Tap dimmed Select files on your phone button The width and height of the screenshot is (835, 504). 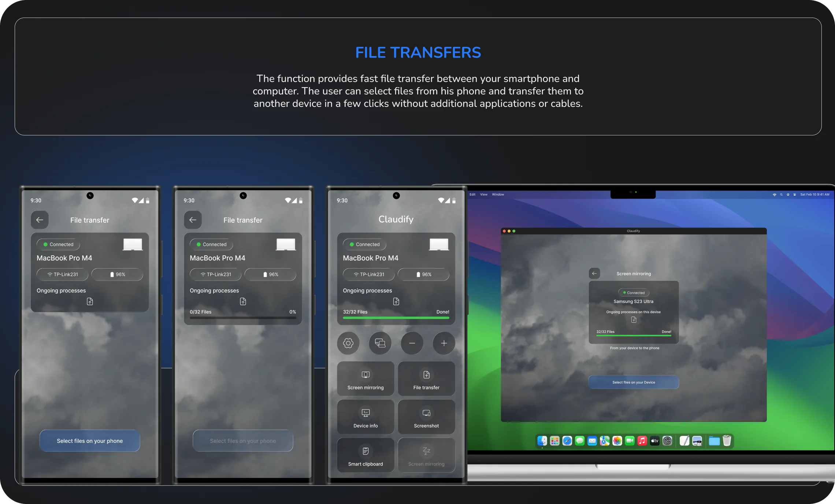tap(243, 441)
